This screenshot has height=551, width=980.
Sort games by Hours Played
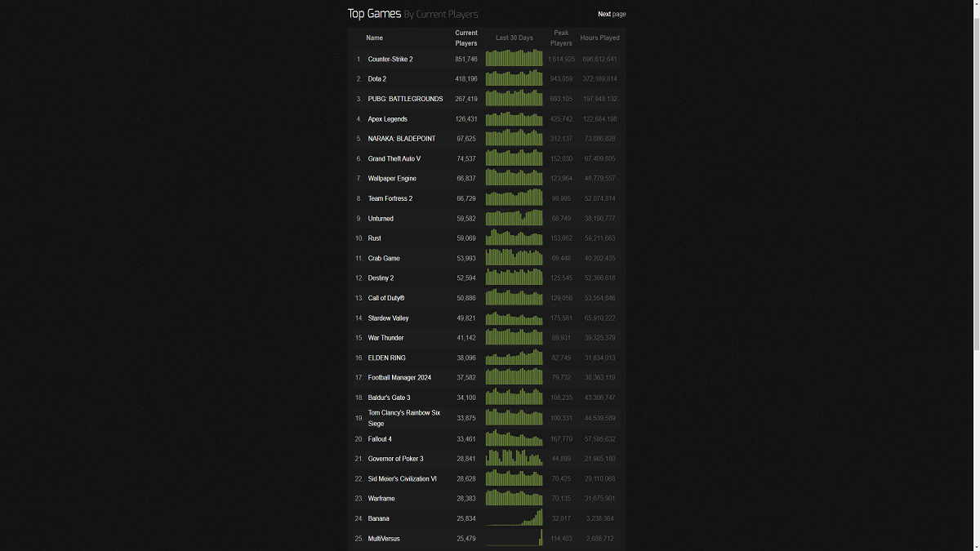(x=599, y=38)
